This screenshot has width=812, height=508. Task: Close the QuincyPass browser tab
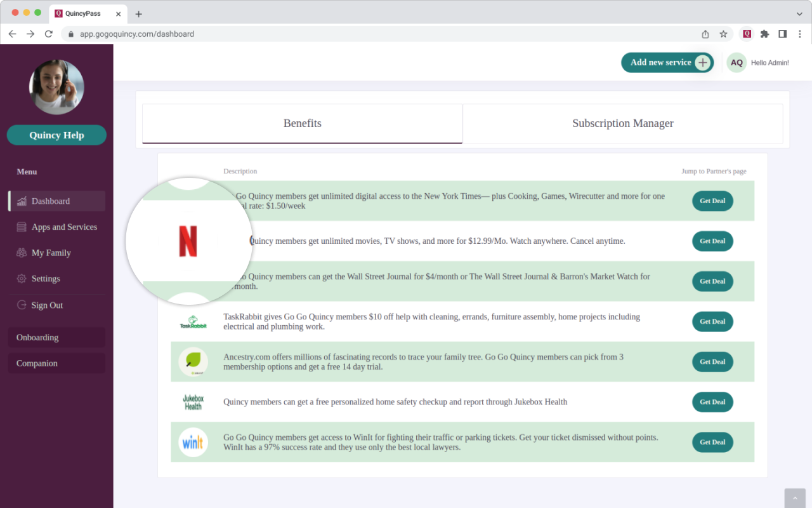coord(118,13)
